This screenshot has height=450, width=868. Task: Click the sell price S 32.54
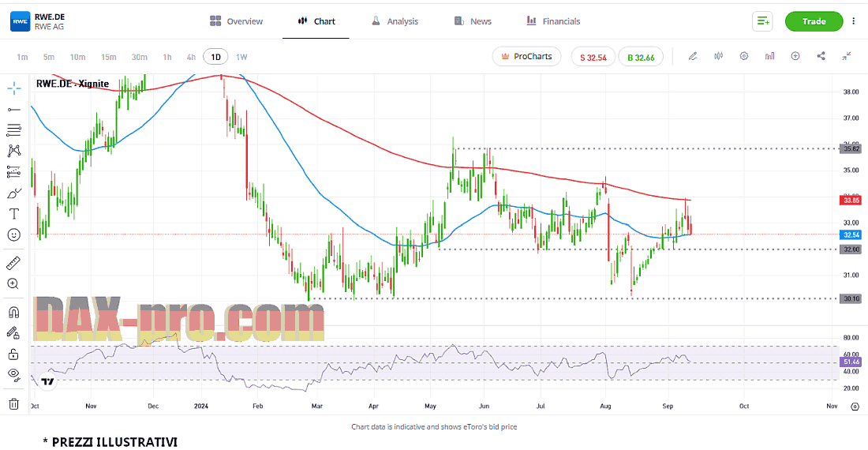[593, 57]
